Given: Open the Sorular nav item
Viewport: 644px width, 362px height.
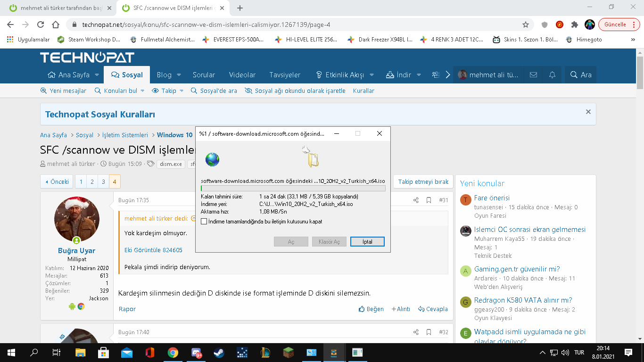Looking at the screenshot, I should [x=204, y=75].
